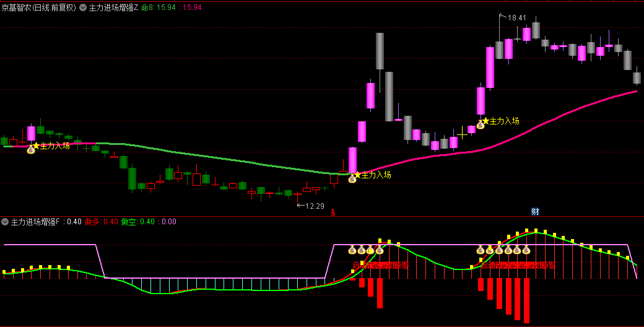
Task: Select the 主力进场增强F indicator name
Action: coord(35,222)
